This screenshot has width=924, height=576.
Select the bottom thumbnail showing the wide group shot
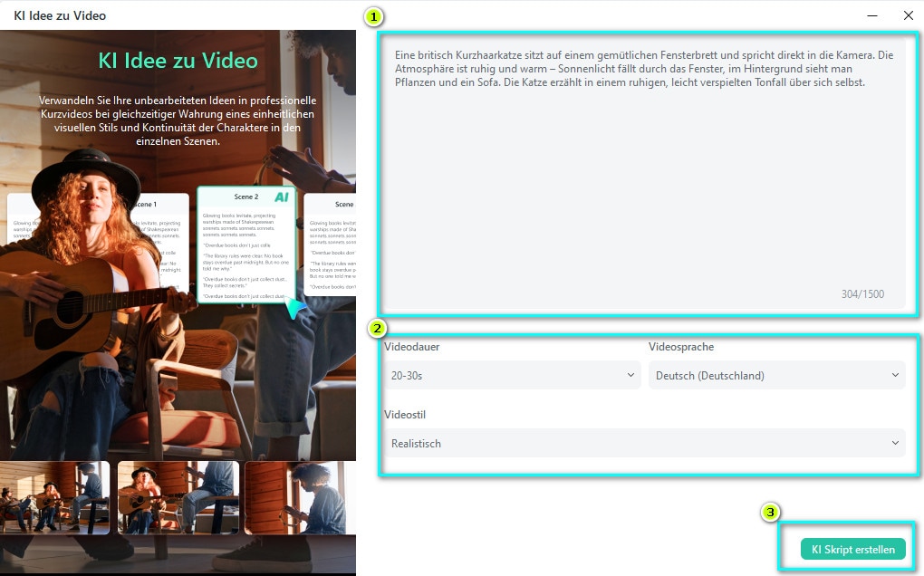(x=54, y=498)
